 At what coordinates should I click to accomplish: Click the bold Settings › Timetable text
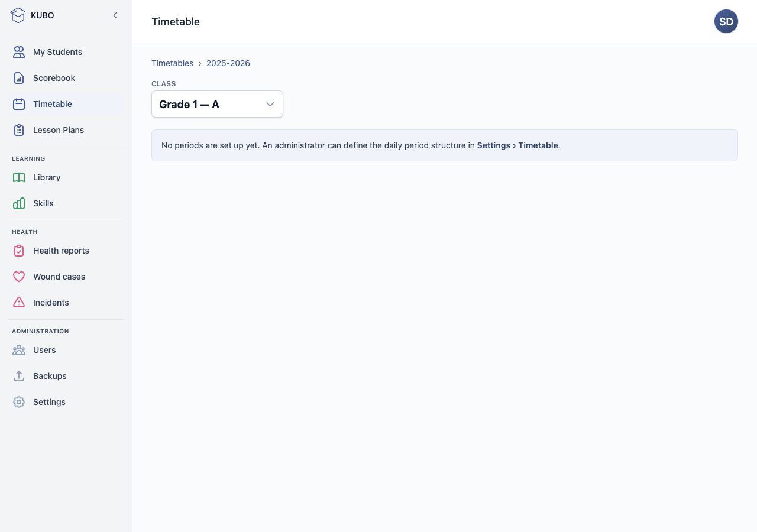point(517,145)
